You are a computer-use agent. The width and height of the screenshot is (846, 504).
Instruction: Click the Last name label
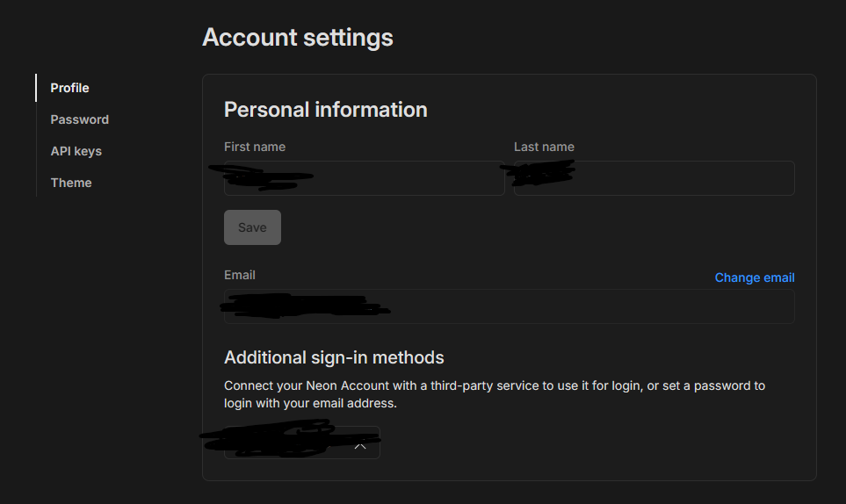tap(544, 147)
